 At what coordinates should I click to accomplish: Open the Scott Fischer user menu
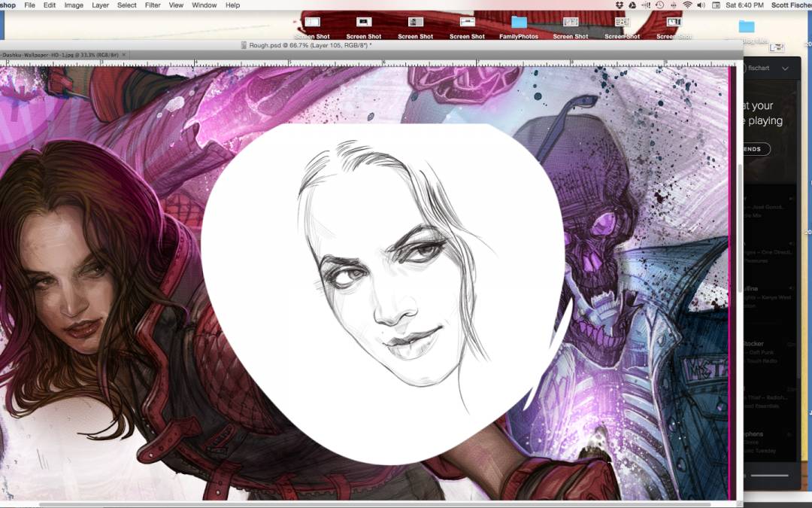point(791,5)
